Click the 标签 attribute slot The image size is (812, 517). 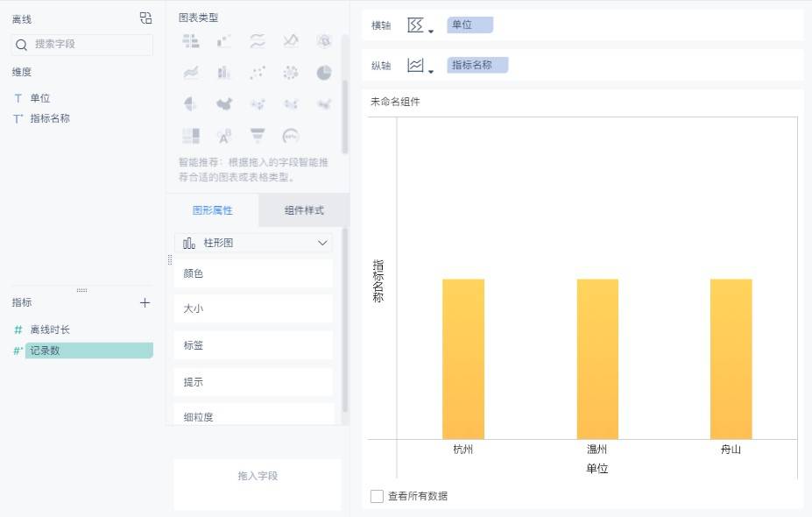point(253,345)
